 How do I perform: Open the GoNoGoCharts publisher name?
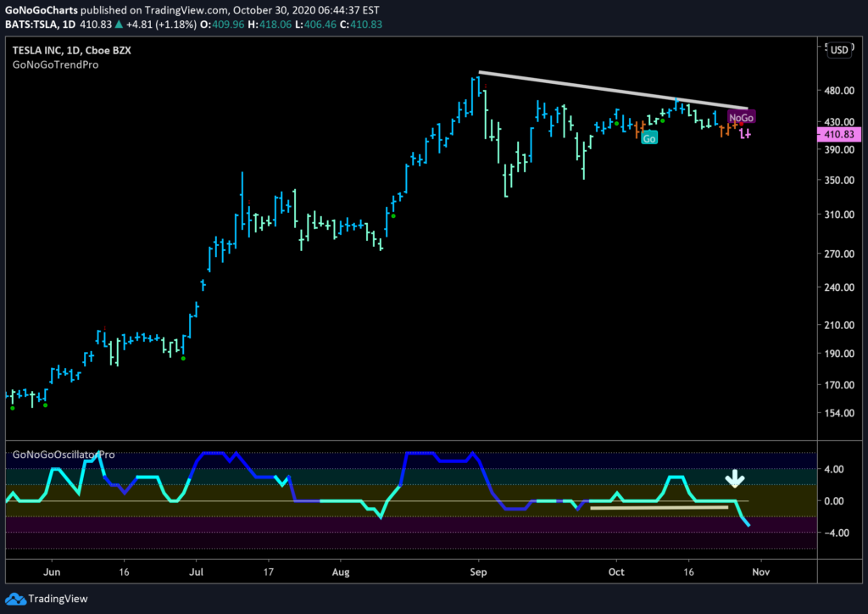pyautogui.click(x=42, y=10)
